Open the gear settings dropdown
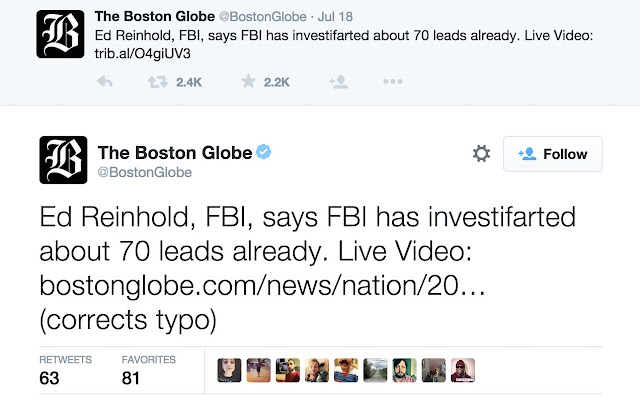Image resolution: width=640 pixels, height=400 pixels. [481, 154]
